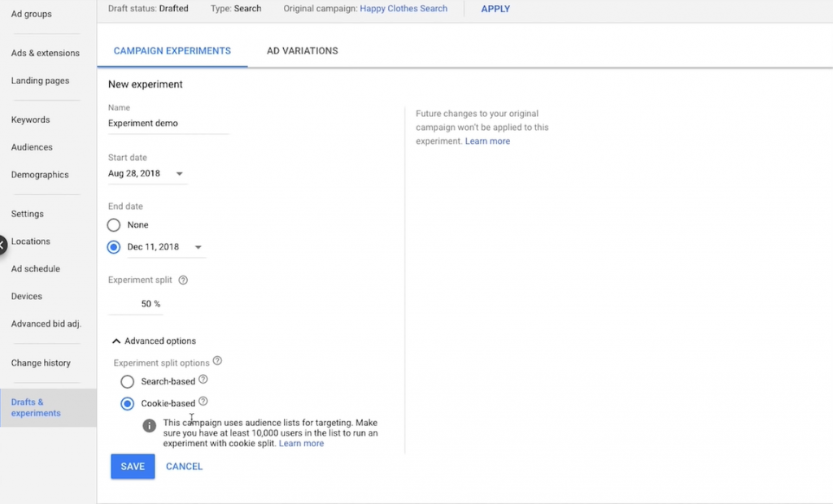The image size is (833, 504).
Task: Select the Dec 11, 2018 end date option
Action: 113,246
